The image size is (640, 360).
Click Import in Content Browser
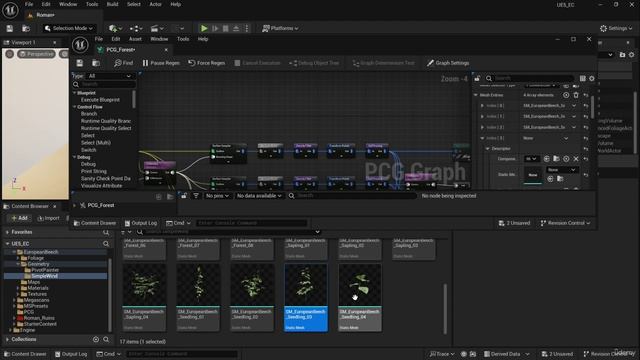[48, 218]
